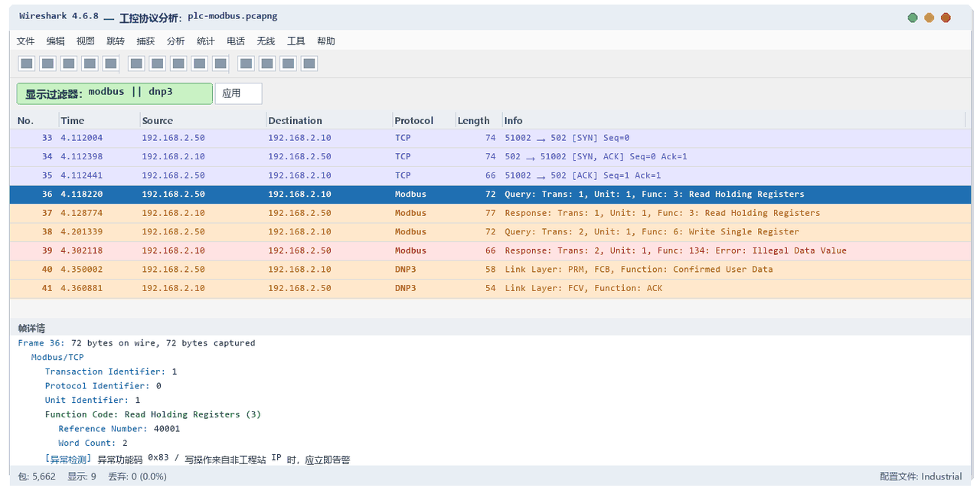Image resolution: width=980 pixels, height=491 pixels.
Task: Open the 分析 menu
Action: click(x=176, y=41)
